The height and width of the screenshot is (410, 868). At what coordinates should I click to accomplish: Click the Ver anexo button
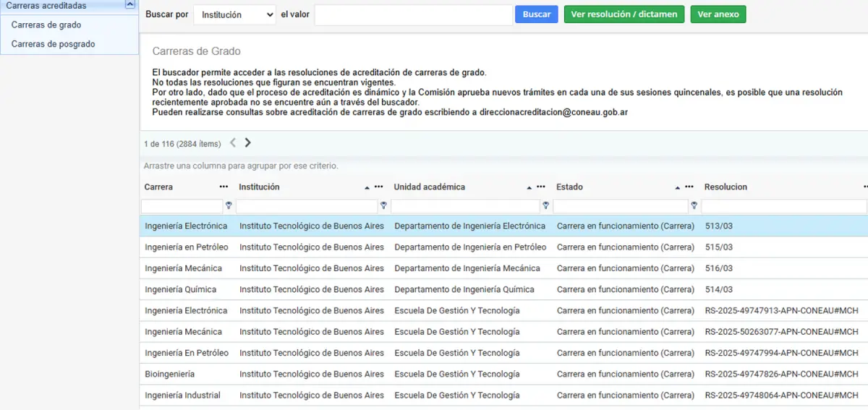[718, 14]
